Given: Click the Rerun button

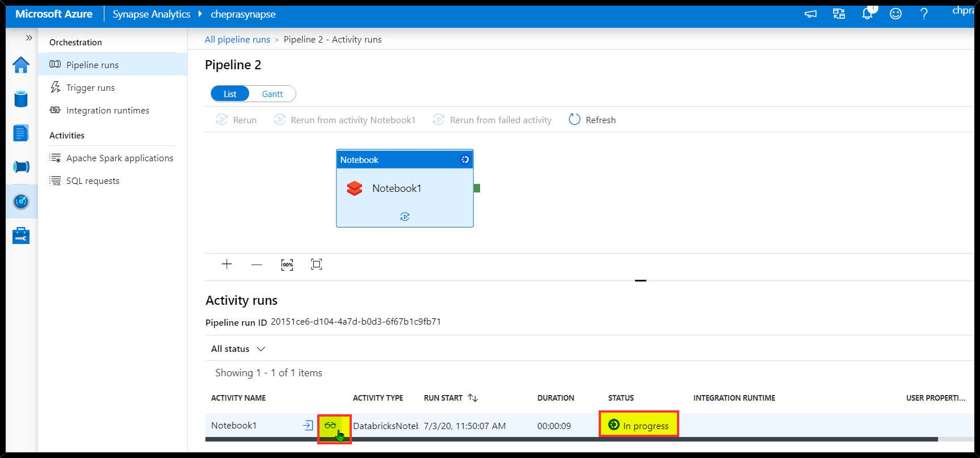Looking at the screenshot, I should (236, 120).
